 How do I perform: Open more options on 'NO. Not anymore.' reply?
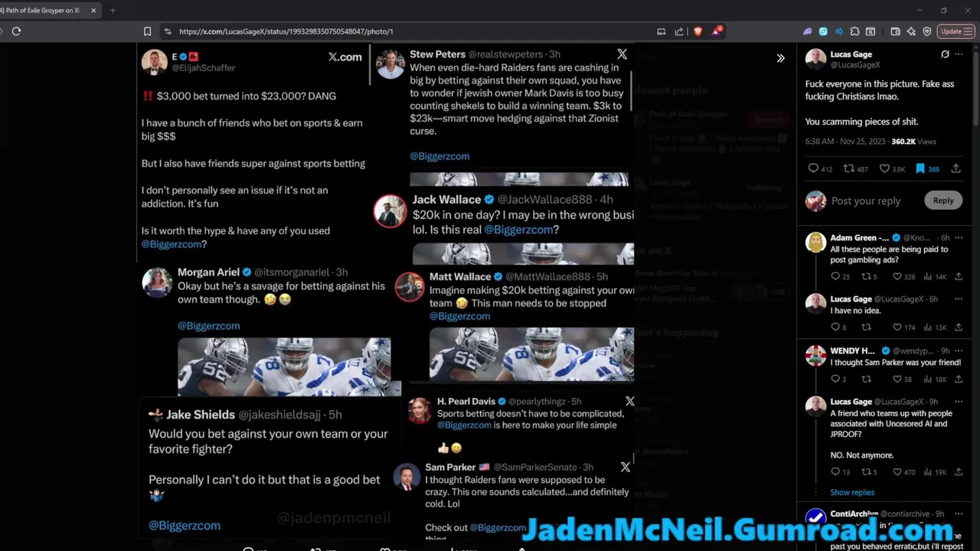(x=958, y=402)
